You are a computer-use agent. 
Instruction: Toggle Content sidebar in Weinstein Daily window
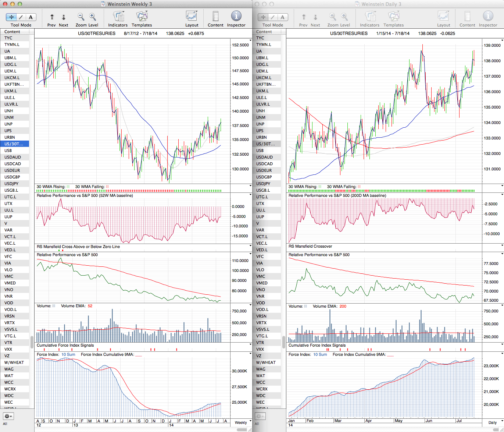[467, 16]
